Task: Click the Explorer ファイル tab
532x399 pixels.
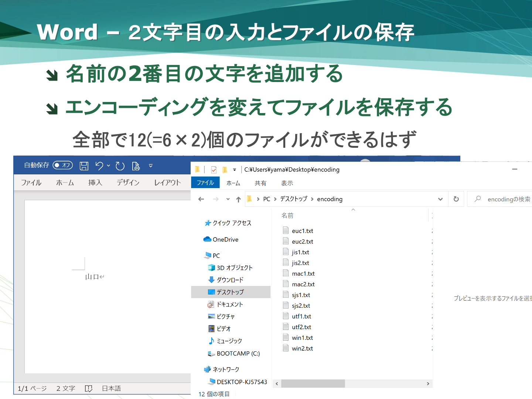Action: click(x=205, y=183)
